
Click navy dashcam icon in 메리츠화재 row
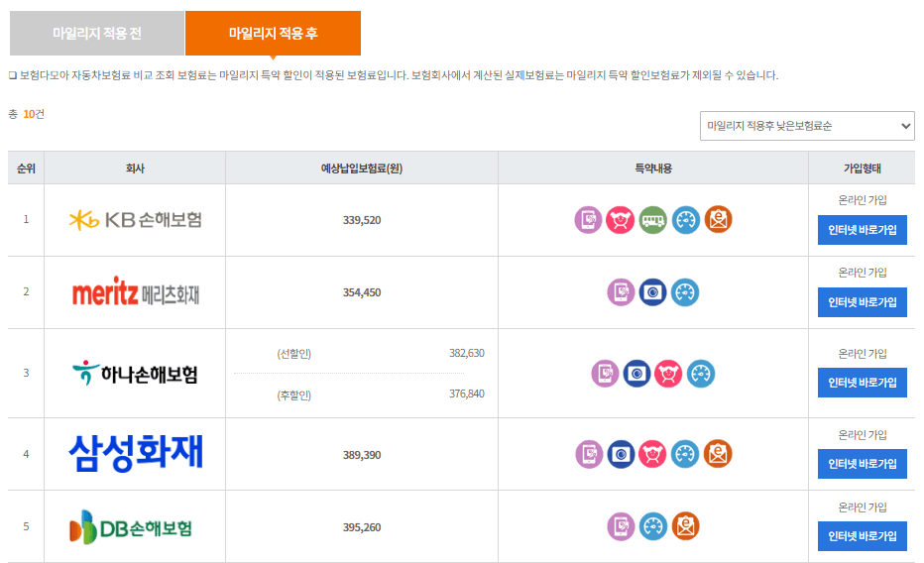coord(652,292)
